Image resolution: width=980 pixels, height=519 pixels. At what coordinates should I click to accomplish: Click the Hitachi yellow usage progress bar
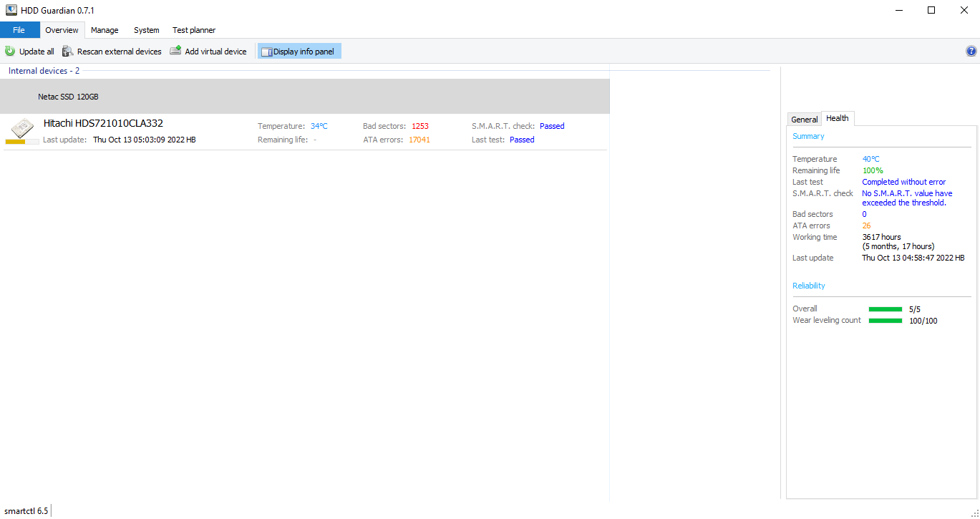pos(22,142)
